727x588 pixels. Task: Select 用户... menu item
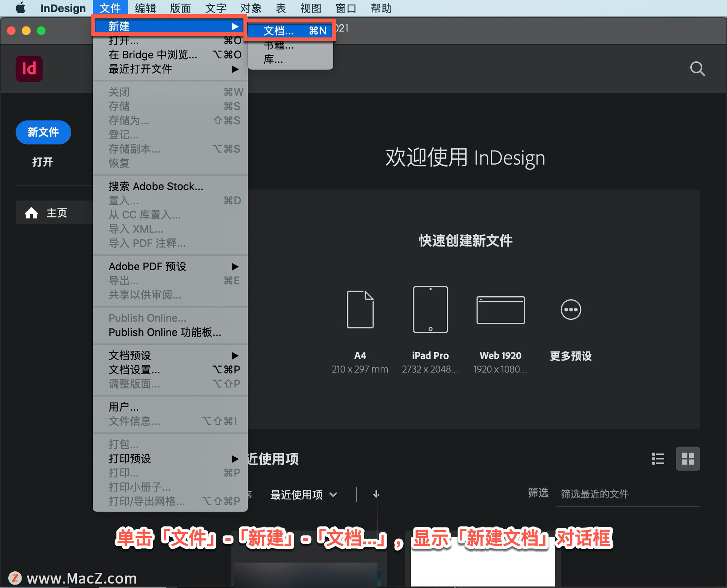[170, 407]
